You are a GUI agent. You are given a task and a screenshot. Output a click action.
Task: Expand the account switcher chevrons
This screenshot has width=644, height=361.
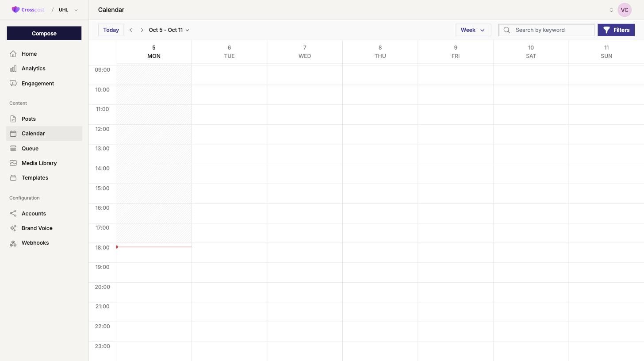[x=611, y=10]
